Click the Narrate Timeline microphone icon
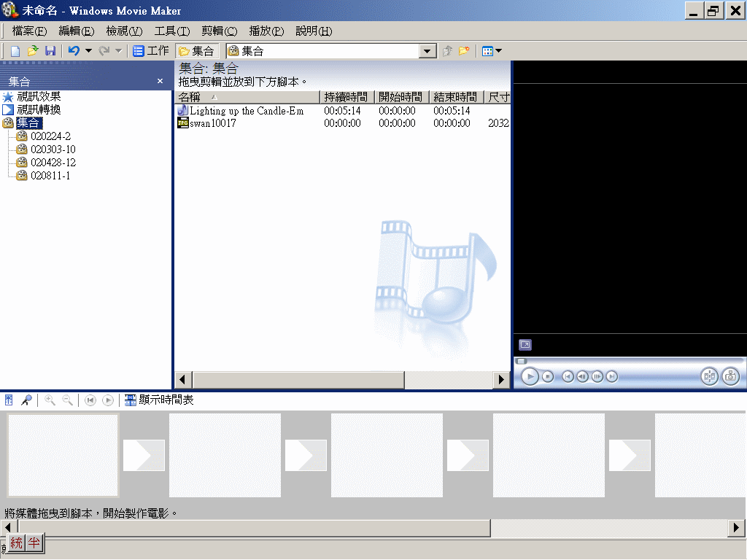The height and width of the screenshot is (560, 747). pos(26,400)
